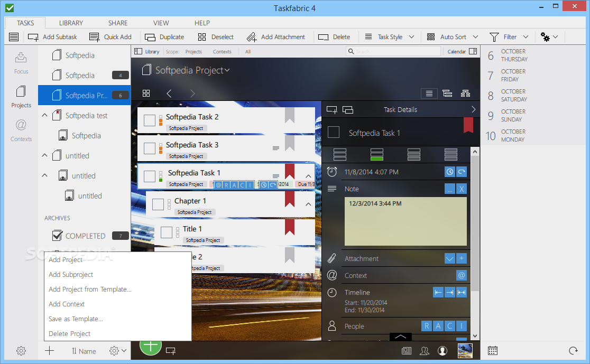Switch to indented outline view
590x364 pixels.
(447, 94)
